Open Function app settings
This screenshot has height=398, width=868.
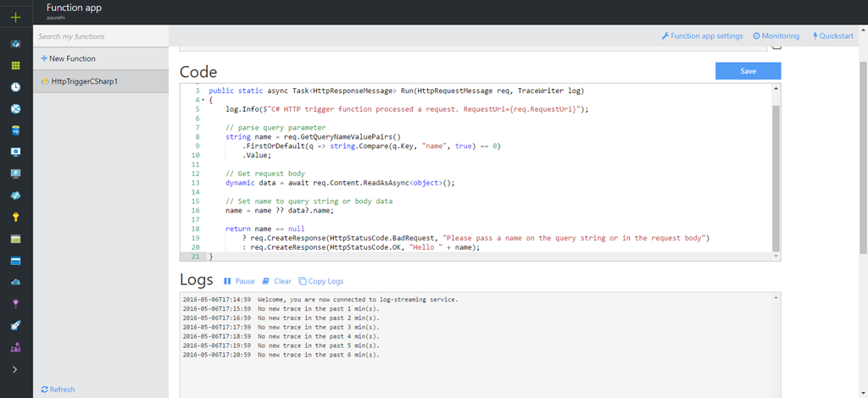pos(703,36)
